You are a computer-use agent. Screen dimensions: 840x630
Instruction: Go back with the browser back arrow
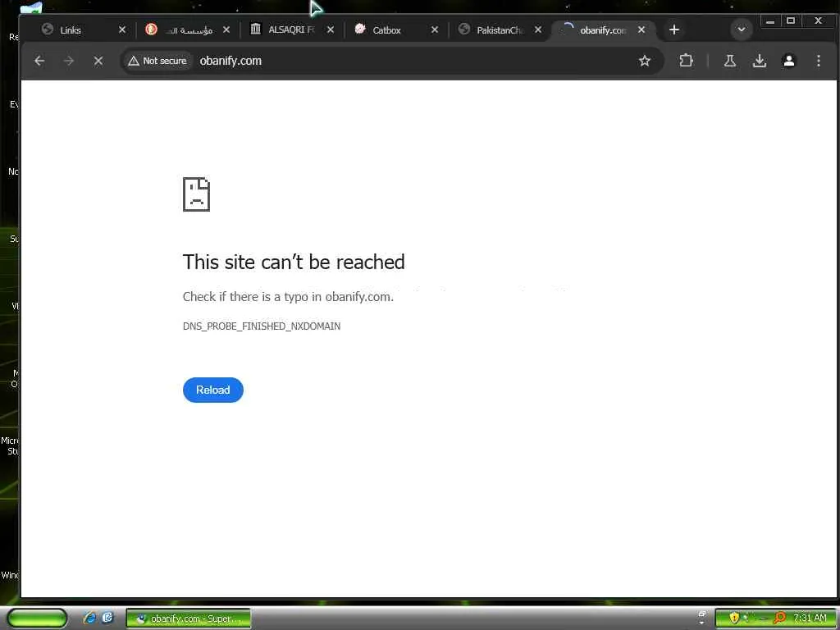pos(39,61)
